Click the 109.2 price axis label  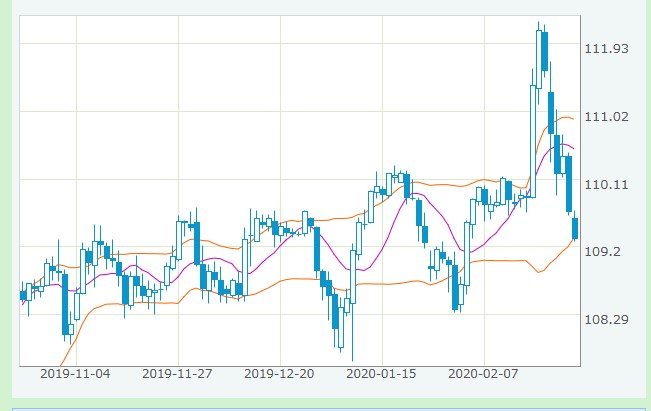pyautogui.click(x=604, y=252)
